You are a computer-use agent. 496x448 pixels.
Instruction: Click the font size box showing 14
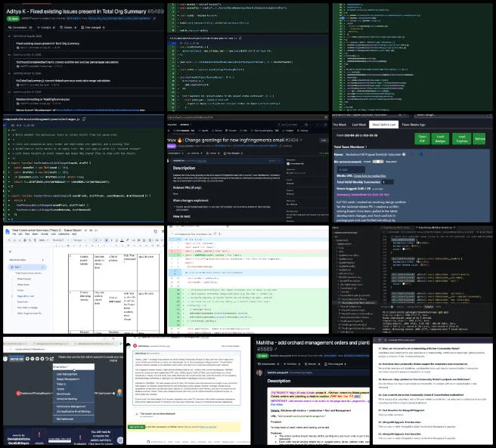tap(96, 240)
